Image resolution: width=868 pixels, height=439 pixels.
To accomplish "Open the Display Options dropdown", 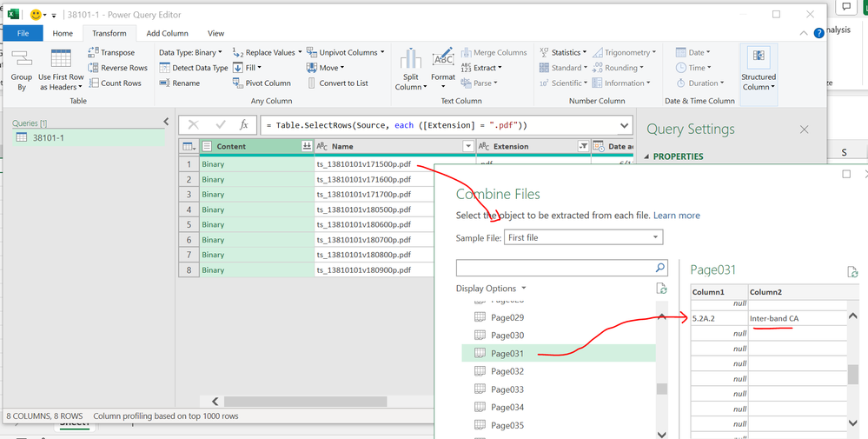I will pos(491,289).
